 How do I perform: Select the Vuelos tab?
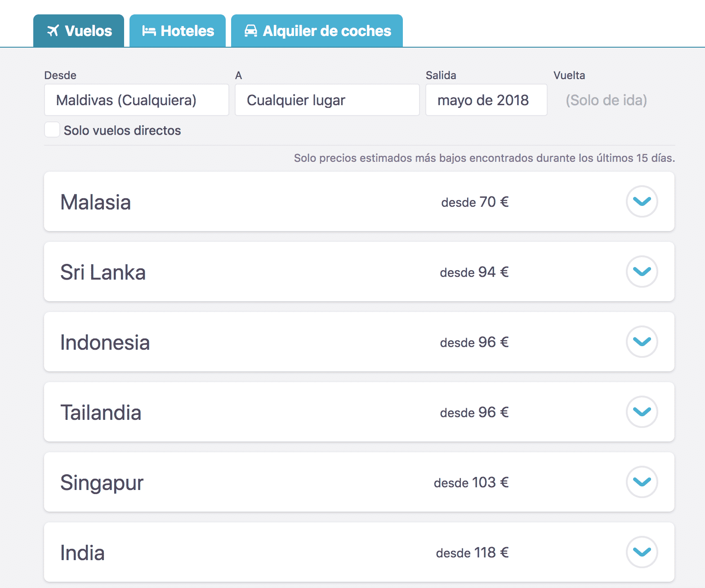click(x=79, y=31)
